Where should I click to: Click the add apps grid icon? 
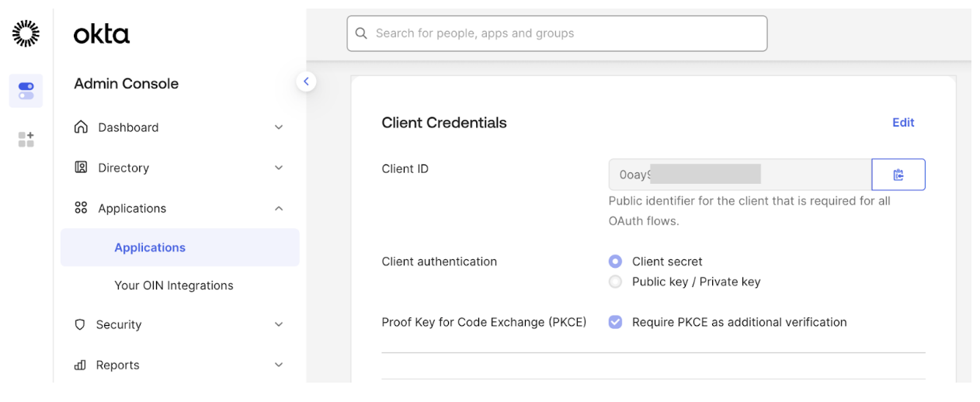pos(26,140)
